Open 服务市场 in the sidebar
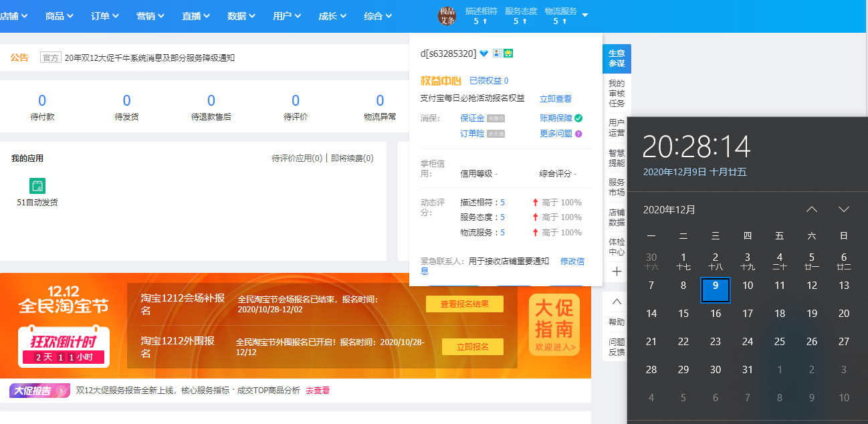The height and width of the screenshot is (424, 868). coord(617,187)
